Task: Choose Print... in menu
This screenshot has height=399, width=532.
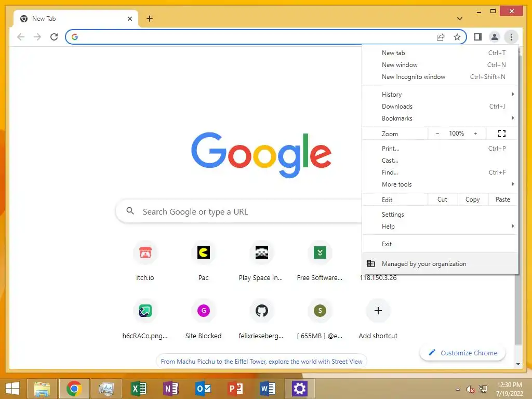Action: [x=440, y=148]
